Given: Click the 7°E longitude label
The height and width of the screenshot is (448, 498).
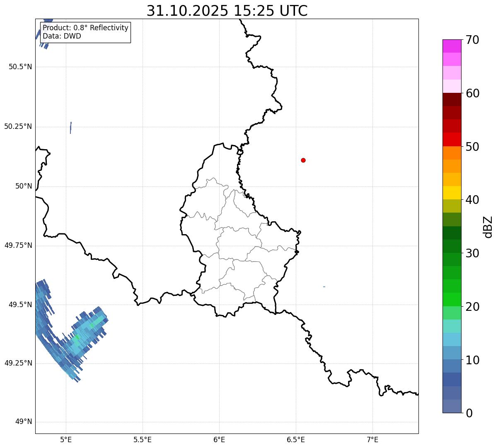Looking at the screenshot, I should [x=372, y=440].
